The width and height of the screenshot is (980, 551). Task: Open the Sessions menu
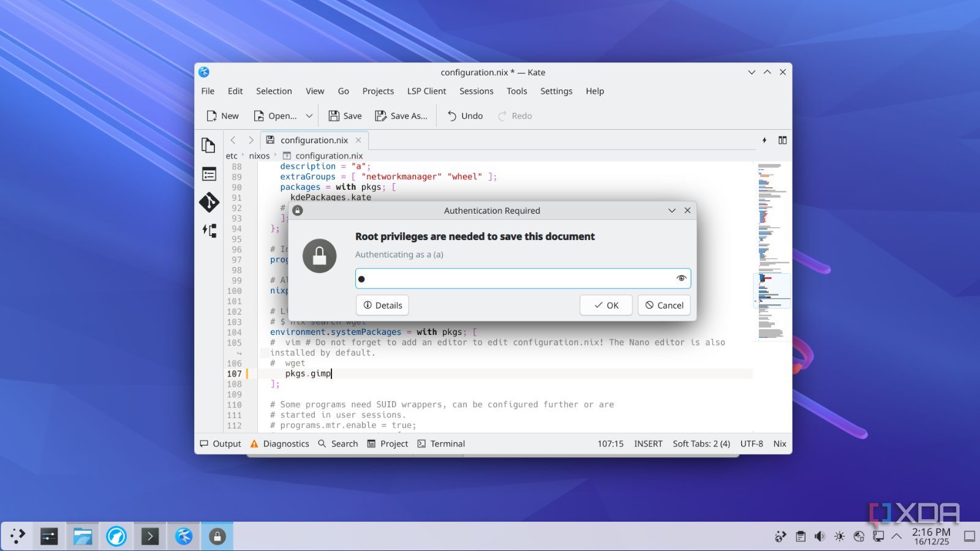click(476, 91)
